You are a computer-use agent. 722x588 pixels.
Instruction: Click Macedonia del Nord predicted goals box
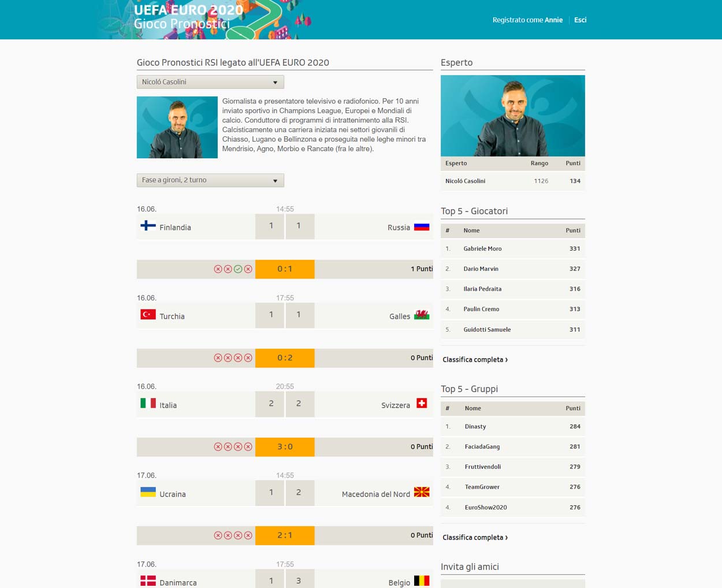point(300,493)
